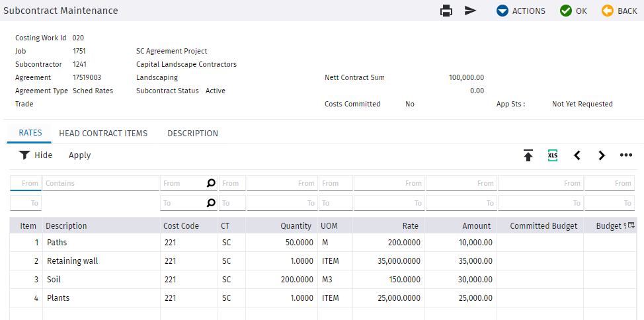
Task: Open the HEAD CONTRACT ITEMS tab
Action: [x=103, y=133]
